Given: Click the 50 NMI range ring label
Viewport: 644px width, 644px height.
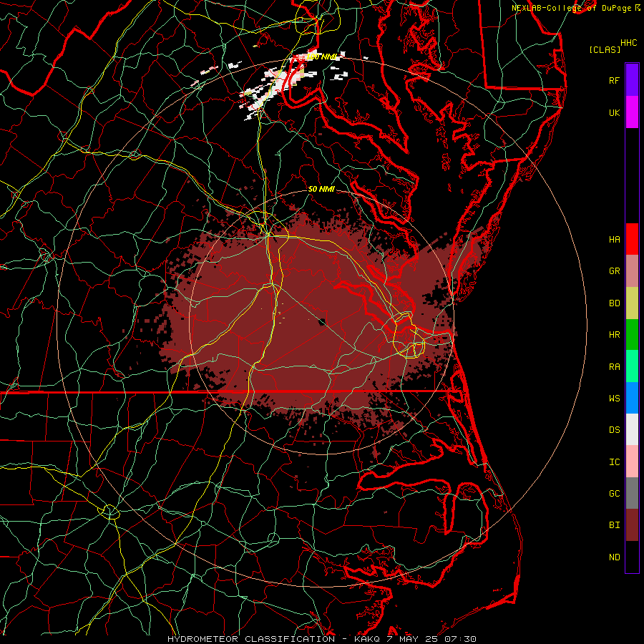Looking at the screenshot, I should [x=321, y=189].
